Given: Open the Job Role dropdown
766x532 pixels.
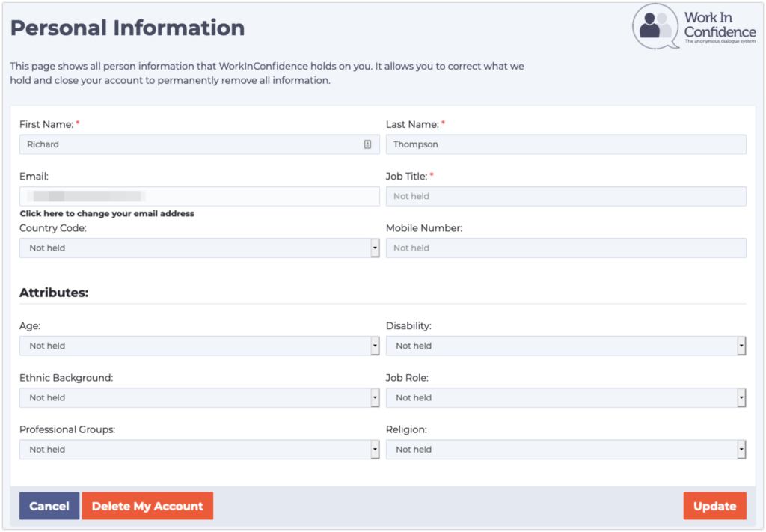Looking at the screenshot, I should [x=741, y=397].
